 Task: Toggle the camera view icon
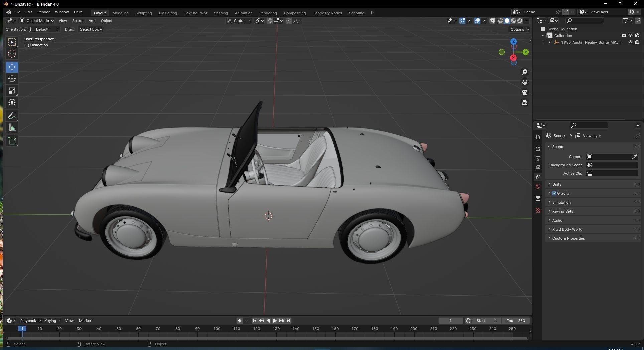click(525, 92)
